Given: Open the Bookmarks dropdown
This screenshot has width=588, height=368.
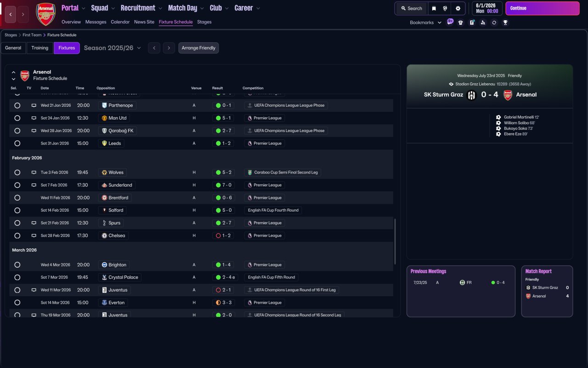Looking at the screenshot, I should 425,23.
